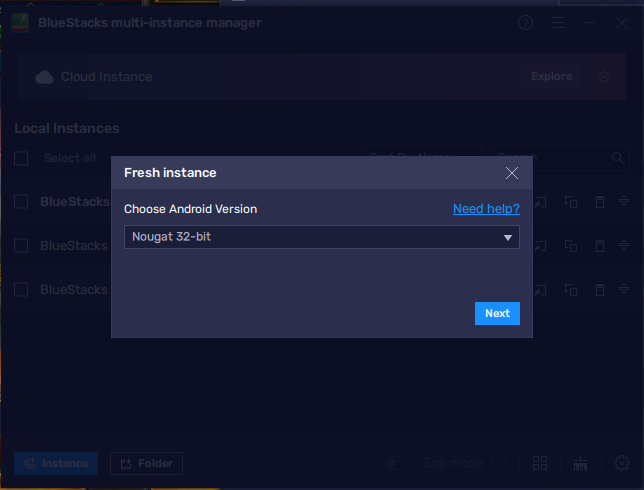This screenshot has height=490, width=644.
Task: Click the arrange instances grid icon
Action: 540,463
